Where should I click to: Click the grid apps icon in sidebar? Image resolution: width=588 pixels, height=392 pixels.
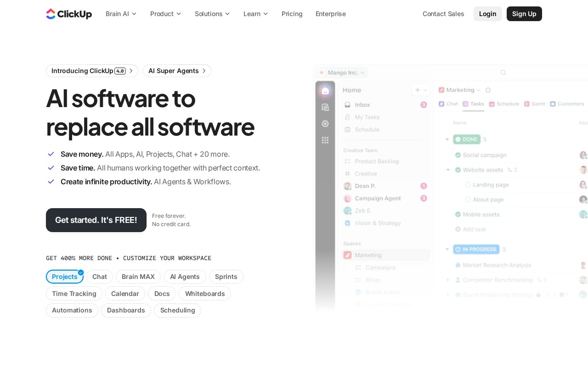[x=325, y=140]
